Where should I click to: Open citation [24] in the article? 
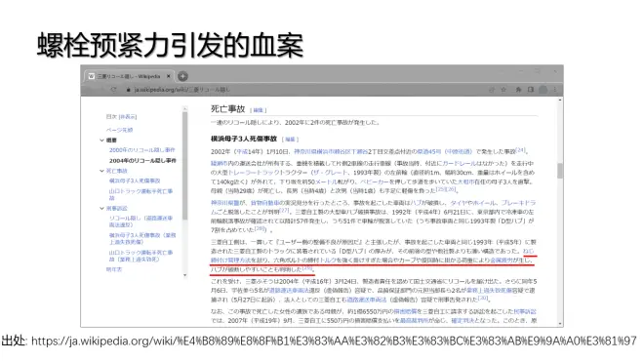click(x=521, y=150)
